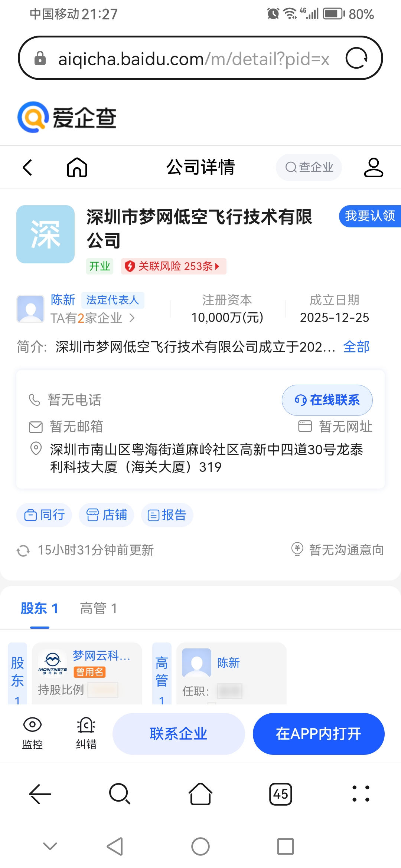
Task: Tap the browser search magnifier icon
Action: click(x=120, y=794)
